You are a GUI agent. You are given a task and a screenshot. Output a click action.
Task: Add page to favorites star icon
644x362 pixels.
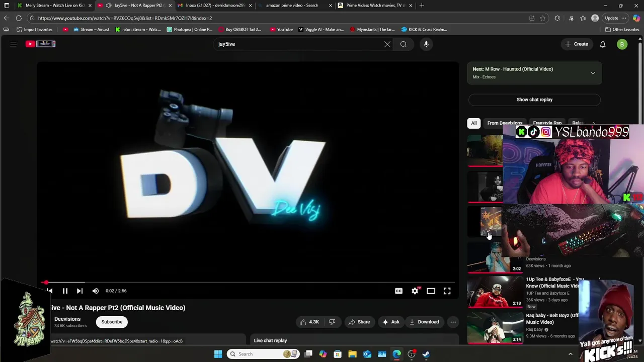[x=543, y=18]
